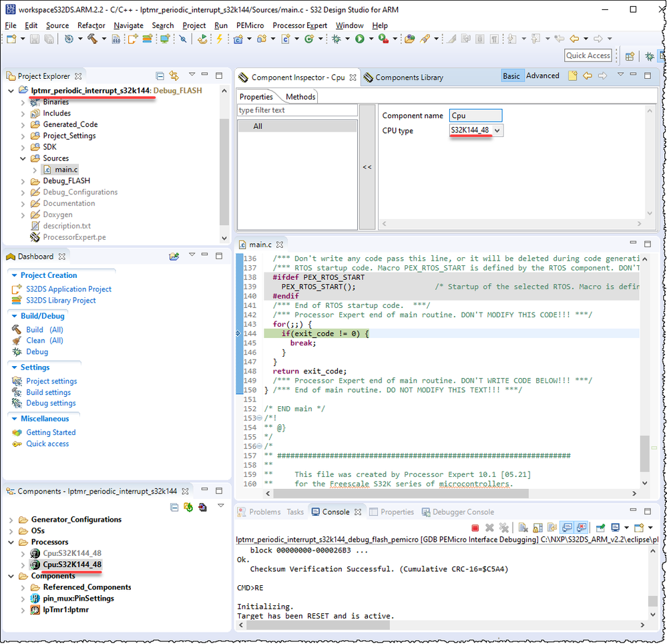
Task: Expand the Generated_Code folder
Action: [x=23, y=124]
